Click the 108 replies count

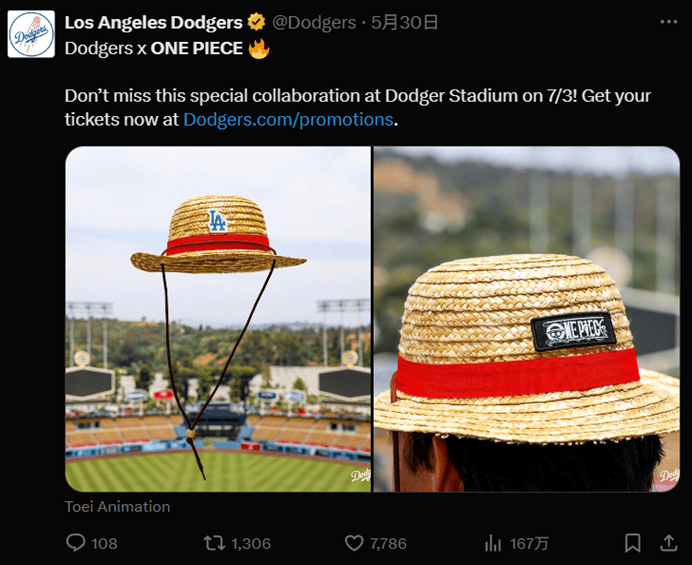(104, 543)
